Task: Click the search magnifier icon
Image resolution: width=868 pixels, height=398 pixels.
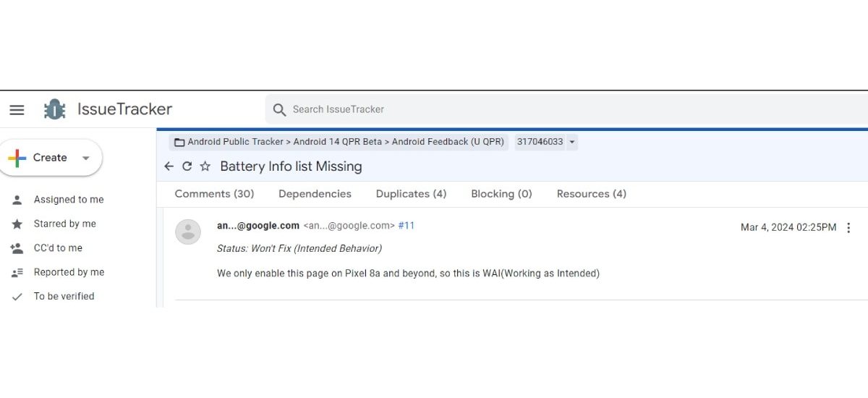Action: tap(279, 110)
